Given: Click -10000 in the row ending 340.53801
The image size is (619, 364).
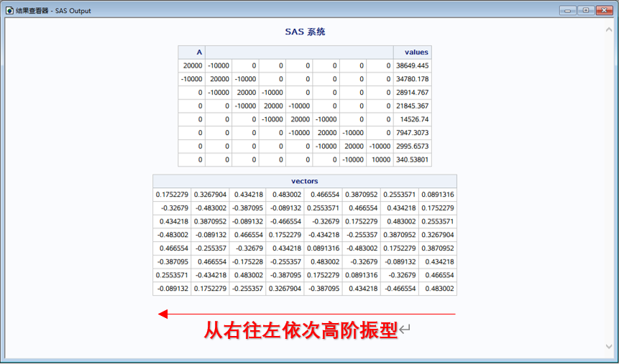Looking at the screenshot, I should [x=353, y=159].
